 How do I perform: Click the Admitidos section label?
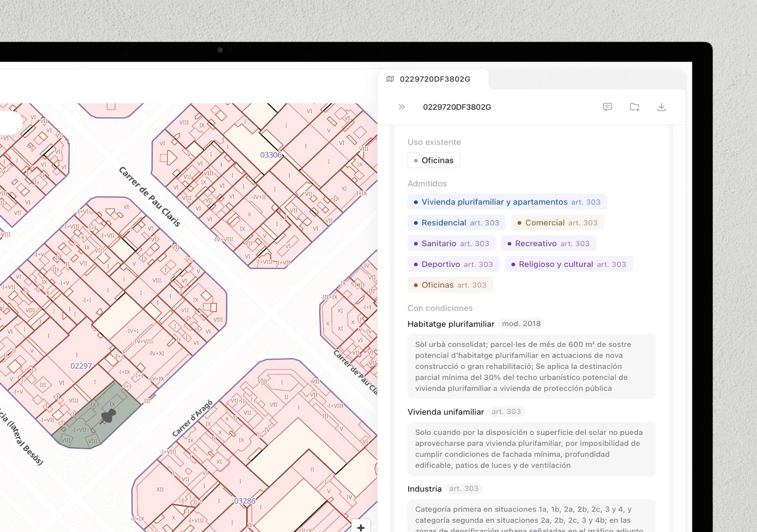point(427,184)
